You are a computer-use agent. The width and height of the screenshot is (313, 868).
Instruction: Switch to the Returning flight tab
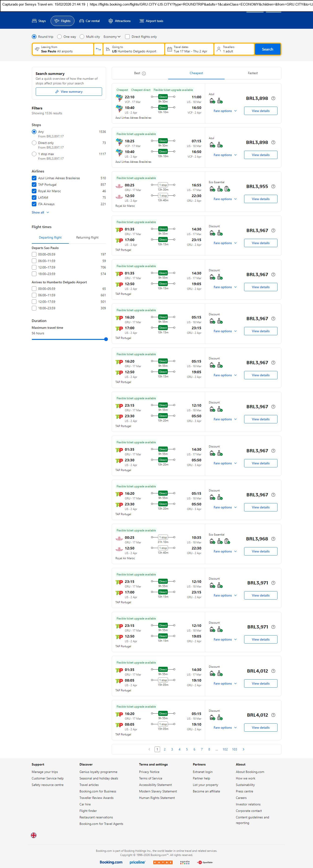(x=87, y=238)
